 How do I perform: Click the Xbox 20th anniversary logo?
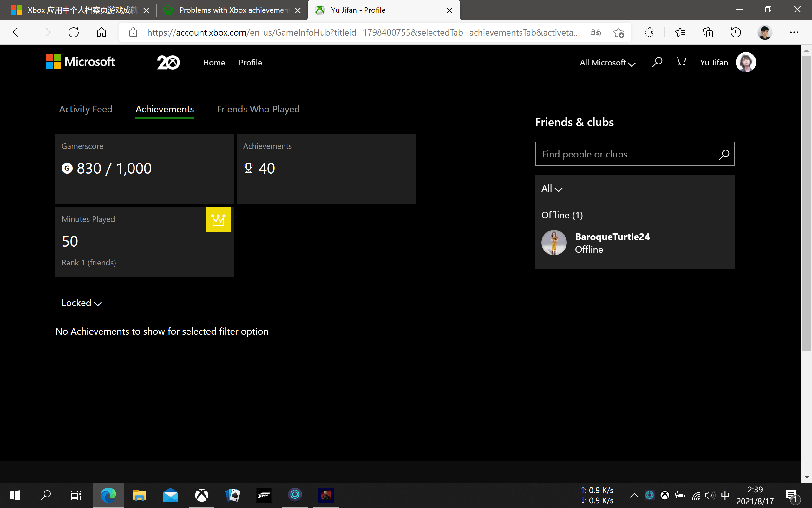tap(168, 63)
